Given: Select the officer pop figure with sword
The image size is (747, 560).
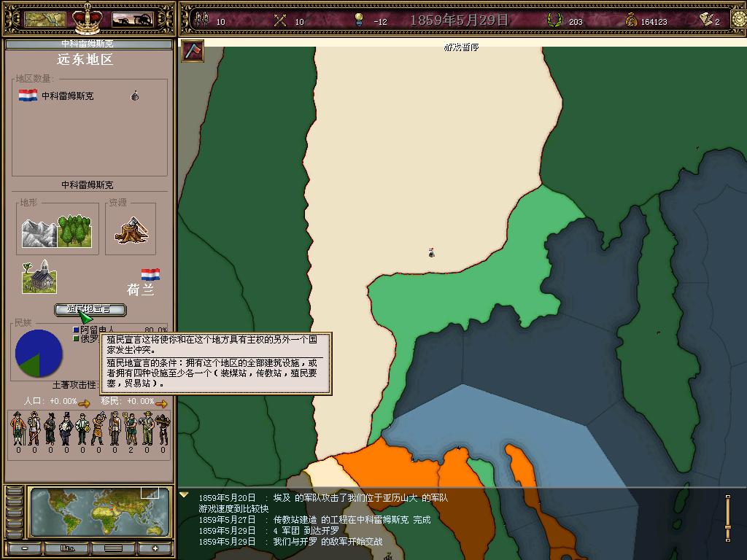Looking at the screenshot, I should coord(34,428).
